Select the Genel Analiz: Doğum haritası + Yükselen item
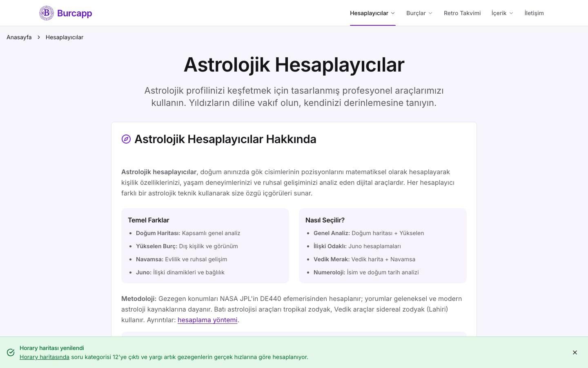The height and width of the screenshot is (368, 588). (x=369, y=233)
